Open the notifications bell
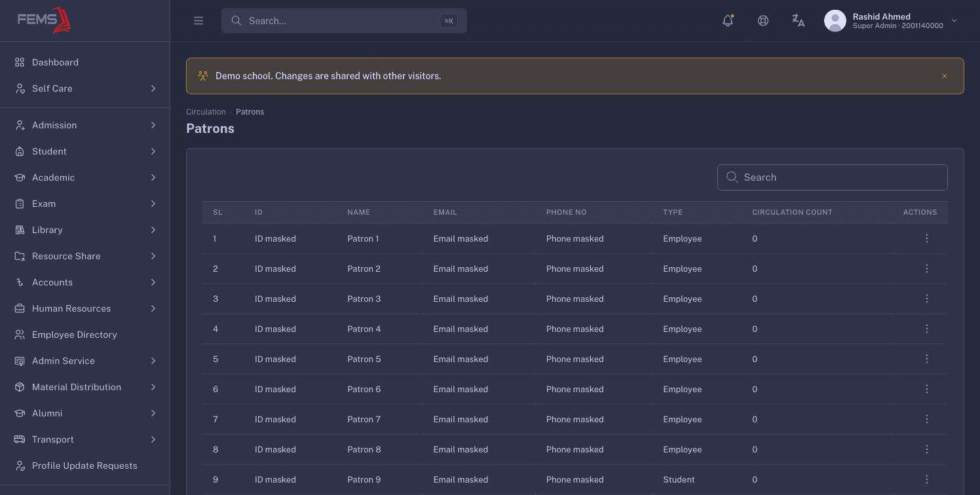The image size is (980, 495). click(728, 20)
